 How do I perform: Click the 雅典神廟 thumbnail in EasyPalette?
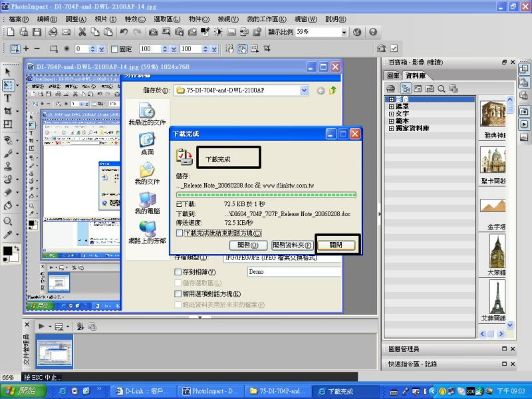tap(493, 114)
